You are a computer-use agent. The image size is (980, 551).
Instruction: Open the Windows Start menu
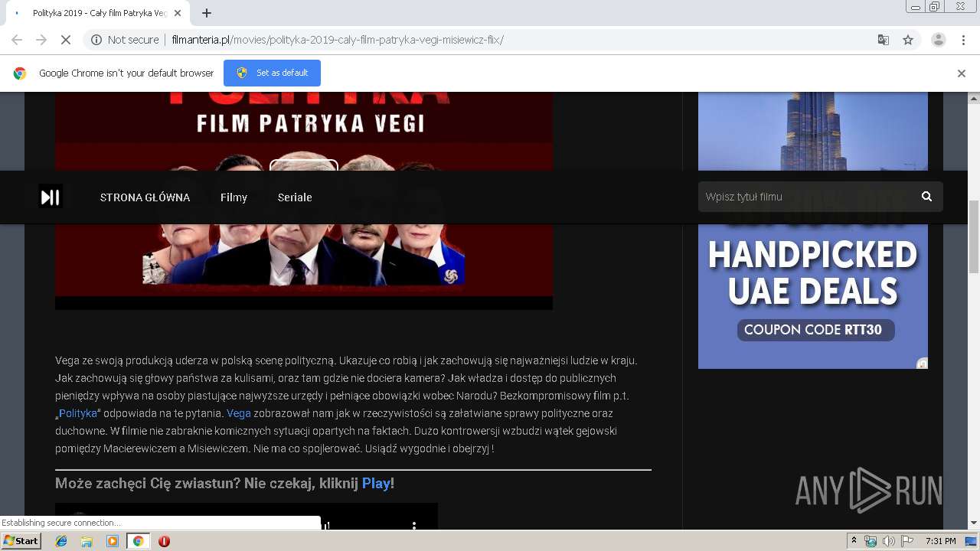(x=21, y=541)
